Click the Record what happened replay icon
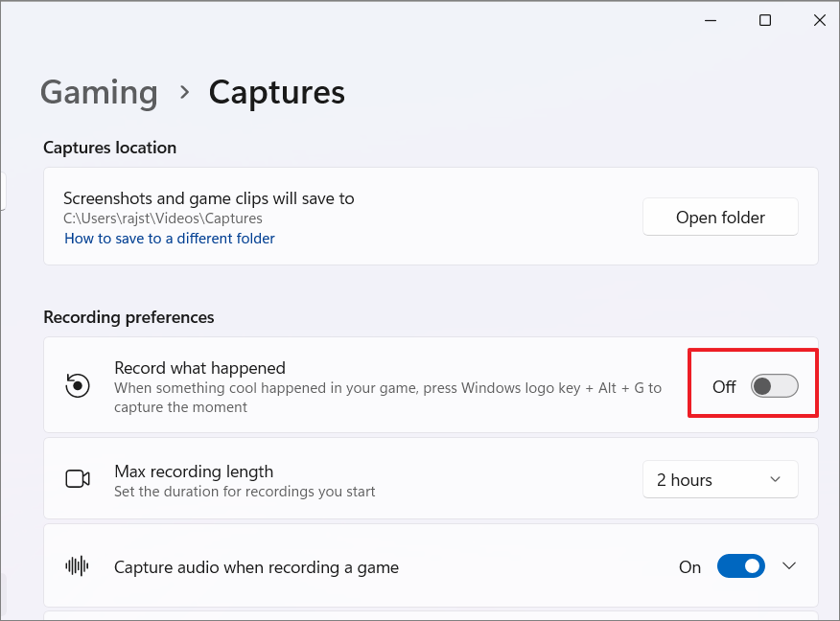 (x=78, y=385)
